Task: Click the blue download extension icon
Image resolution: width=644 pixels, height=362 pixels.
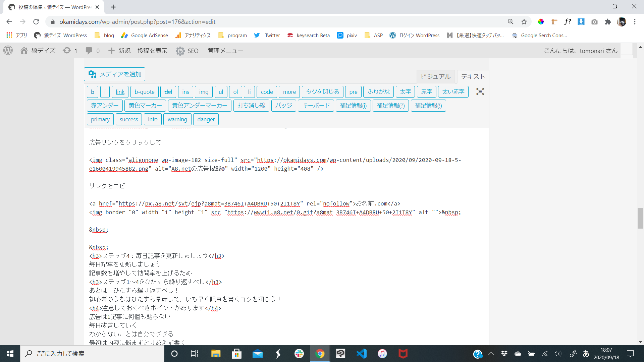Action: coord(581,22)
